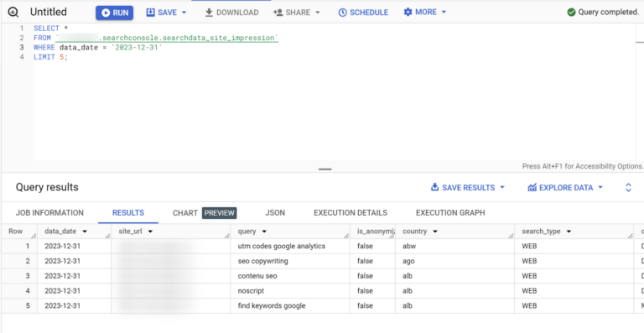Run the query with the RUN button
This screenshot has width=644, height=333.
(x=115, y=13)
